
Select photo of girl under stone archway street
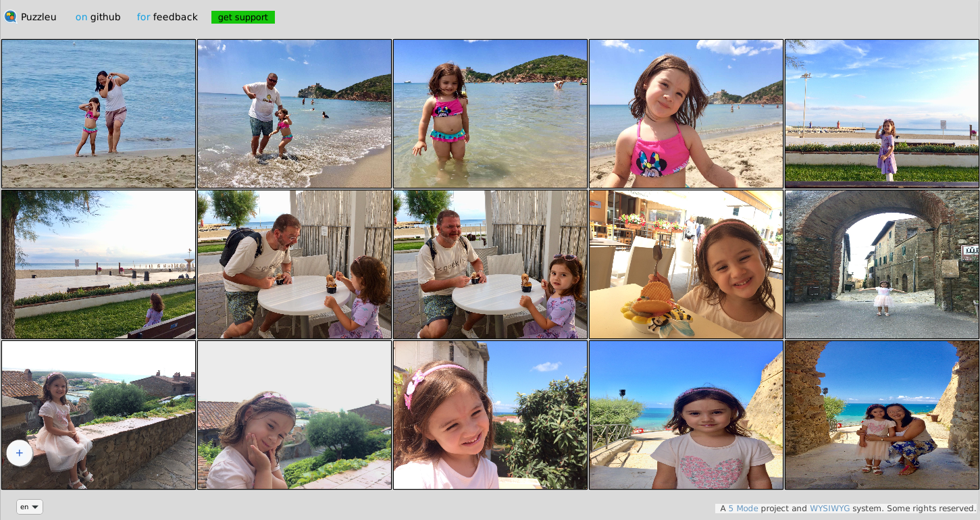(x=882, y=264)
